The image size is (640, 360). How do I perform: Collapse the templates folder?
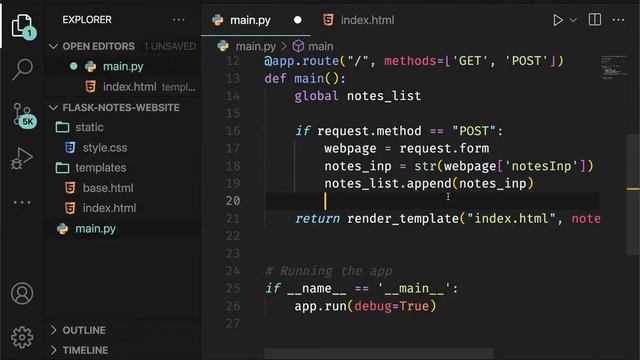coord(122,167)
